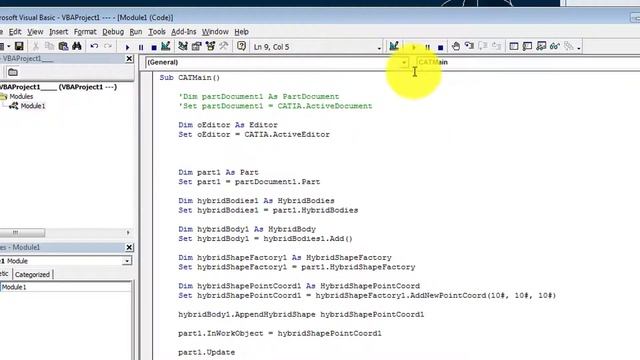Open Standard toolbar options dropdown arrow
The image size is (640, 360).
point(379,48)
